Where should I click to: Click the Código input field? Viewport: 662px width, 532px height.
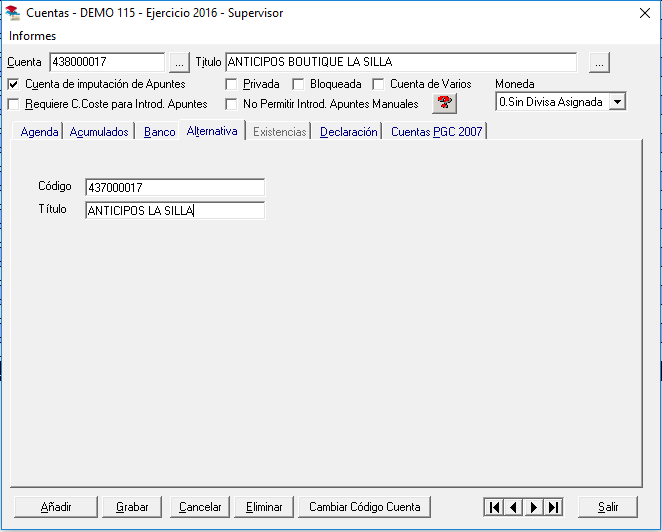(x=175, y=187)
